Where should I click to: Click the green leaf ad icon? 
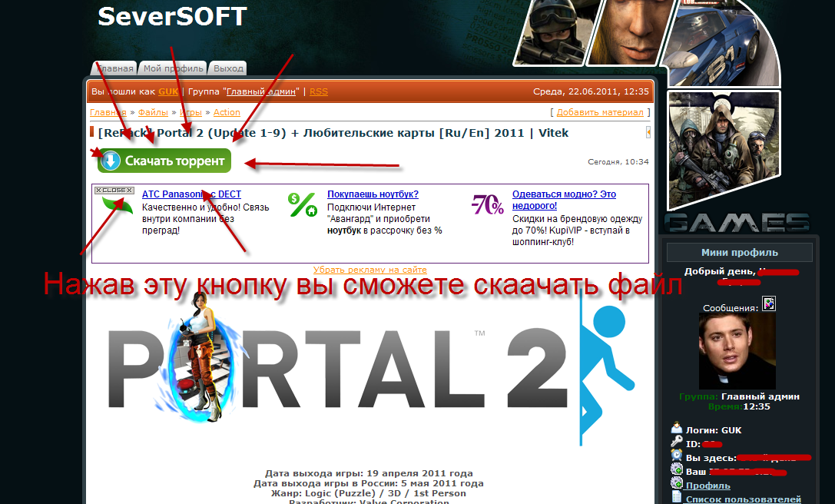(x=118, y=205)
